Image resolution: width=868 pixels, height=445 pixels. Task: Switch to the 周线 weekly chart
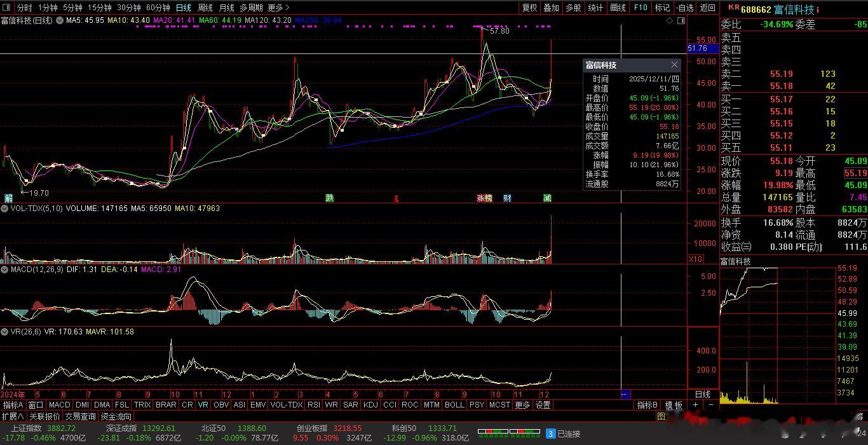205,8
